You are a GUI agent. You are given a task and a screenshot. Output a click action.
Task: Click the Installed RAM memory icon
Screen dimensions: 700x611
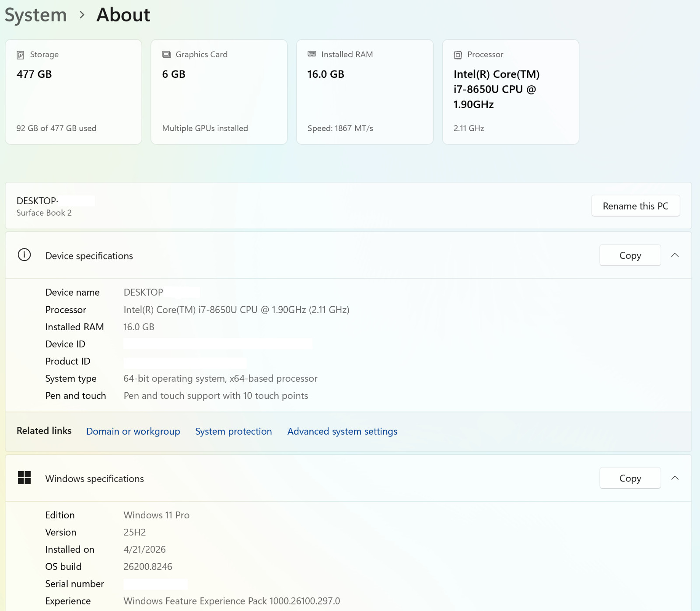tap(312, 54)
